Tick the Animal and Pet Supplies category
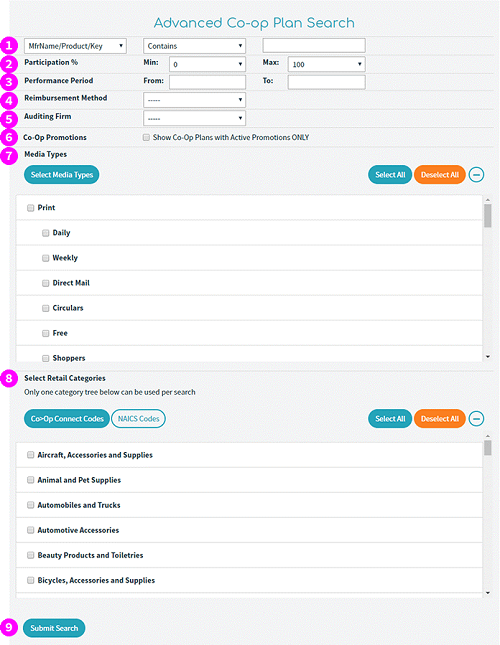500x645 pixels. point(30,480)
